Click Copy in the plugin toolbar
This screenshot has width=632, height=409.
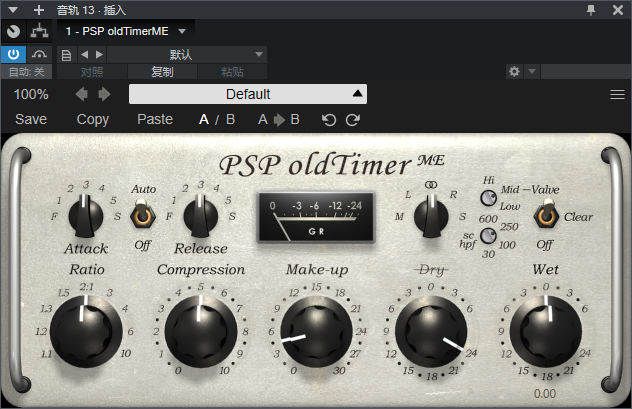(93, 119)
